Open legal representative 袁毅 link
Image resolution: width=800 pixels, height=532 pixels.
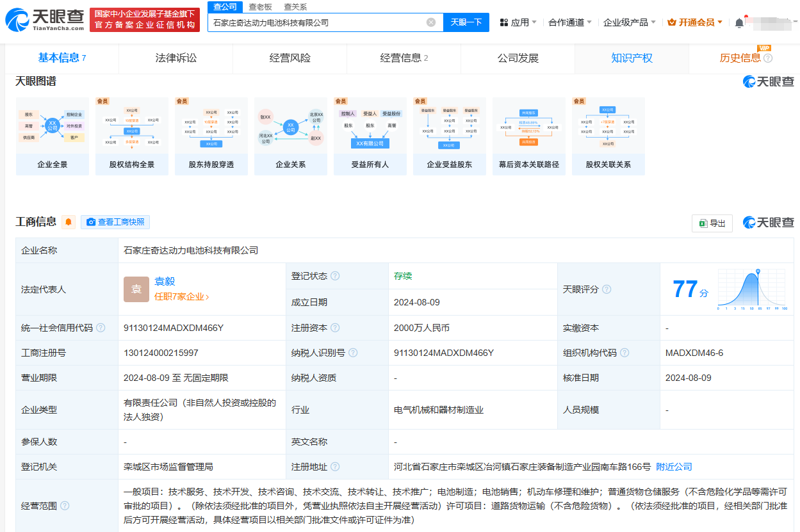[x=165, y=282]
